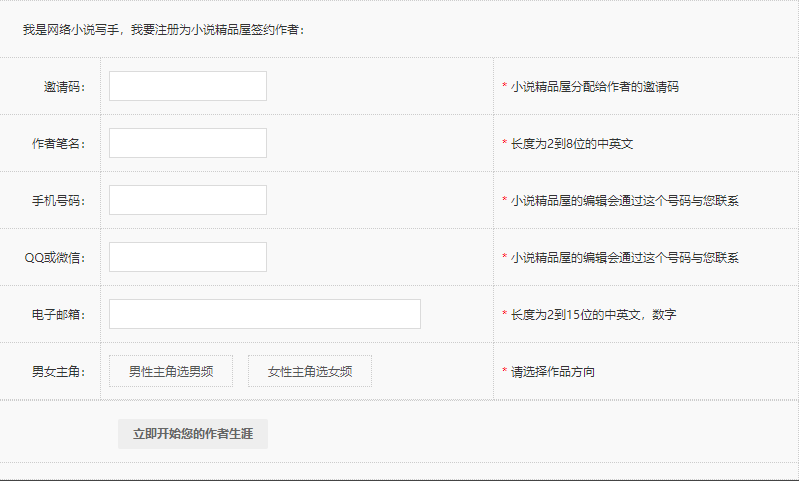Choose the 男性主角选男频 option
799x481 pixels.
click(x=171, y=371)
